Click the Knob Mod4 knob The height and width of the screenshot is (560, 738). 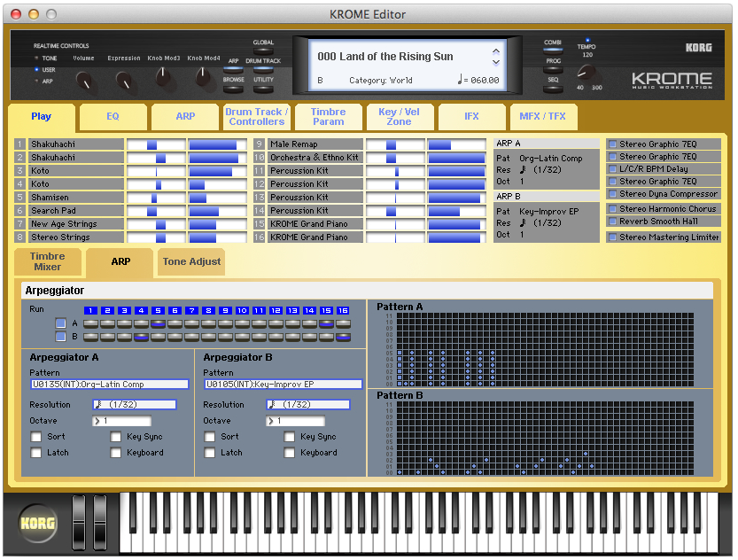203,77
